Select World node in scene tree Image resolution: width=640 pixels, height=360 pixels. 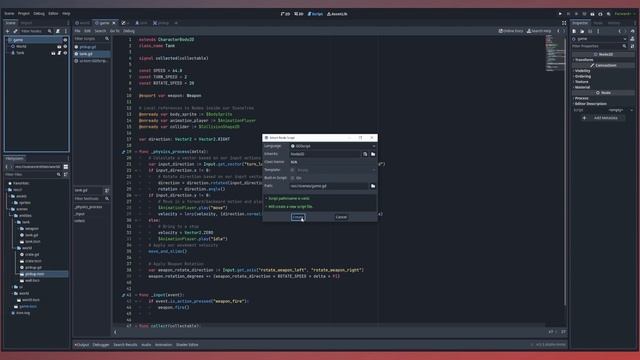coord(21,47)
